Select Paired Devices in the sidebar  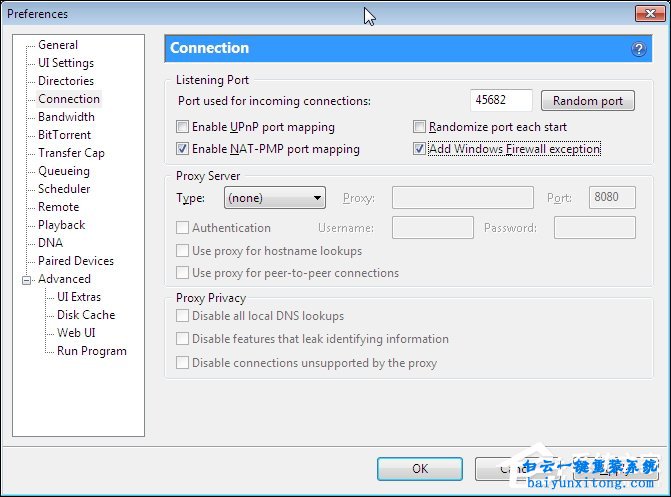[x=76, y=261]
